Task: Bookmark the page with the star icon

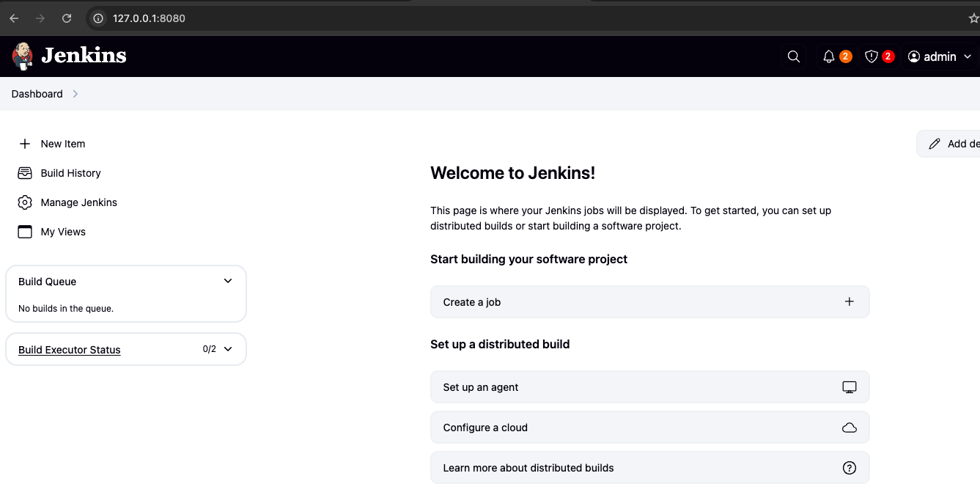Action: coord(974,18)
